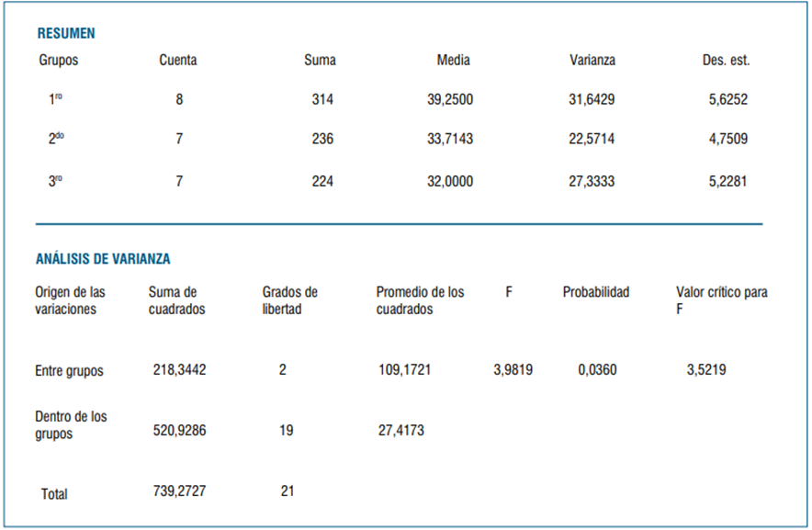Select the Probabilidad column header
The width and height of the screenshot is (812, 530).
click(x=596, y=292)
